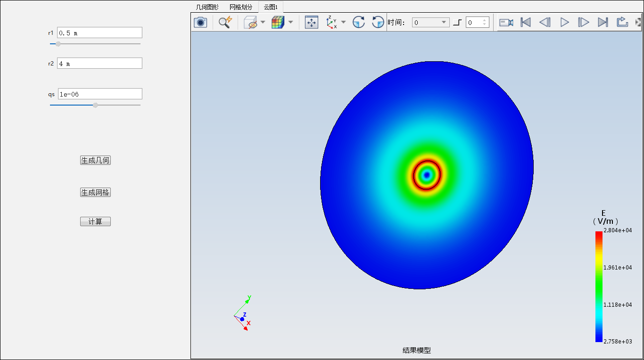This screenshot has height=360, width=644.
Task: Click the colored cube render mode icon
Action: click(278, 22)
